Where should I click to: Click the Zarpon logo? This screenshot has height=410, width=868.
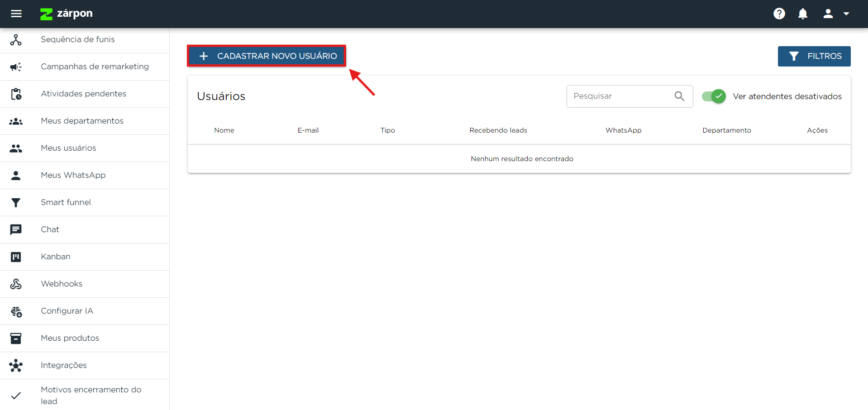[x=67, y=14]
